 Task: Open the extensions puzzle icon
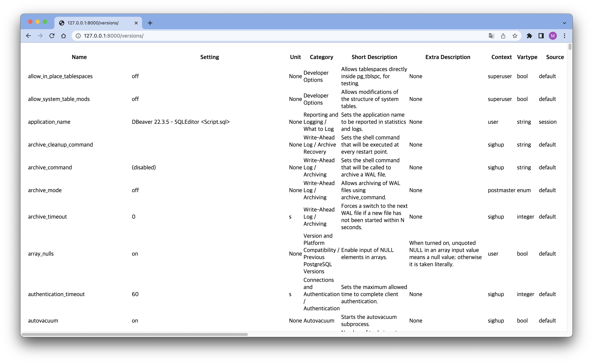click(529, 36)
